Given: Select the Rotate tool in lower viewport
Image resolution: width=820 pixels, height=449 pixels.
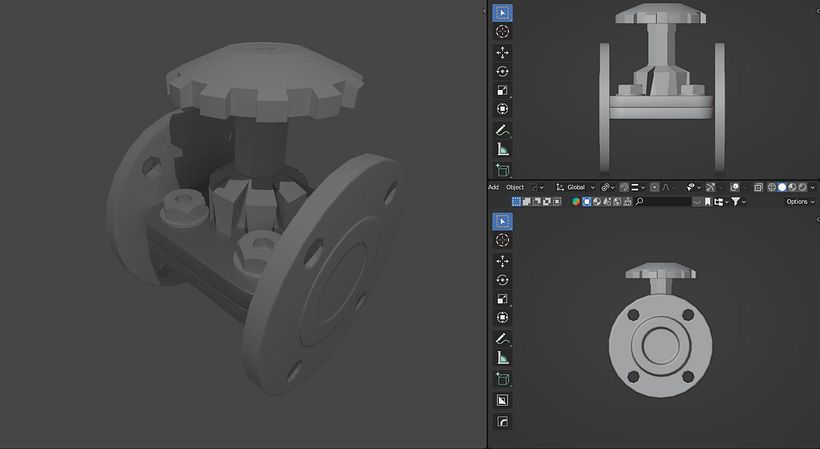Looking at the screenshot, I should tap(502, 280).
